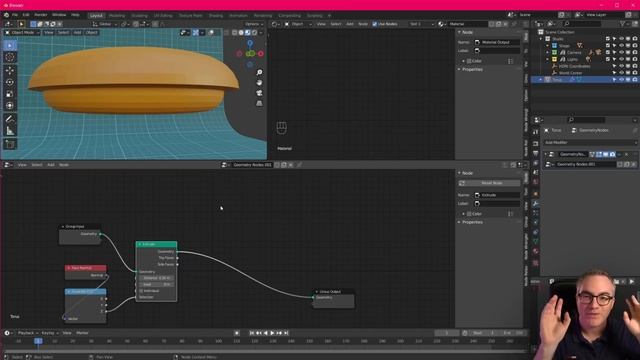Click the blue current frame marker in timeline
Image resolution: width=640 pixels, height=360 pixels.
(38, 341)
